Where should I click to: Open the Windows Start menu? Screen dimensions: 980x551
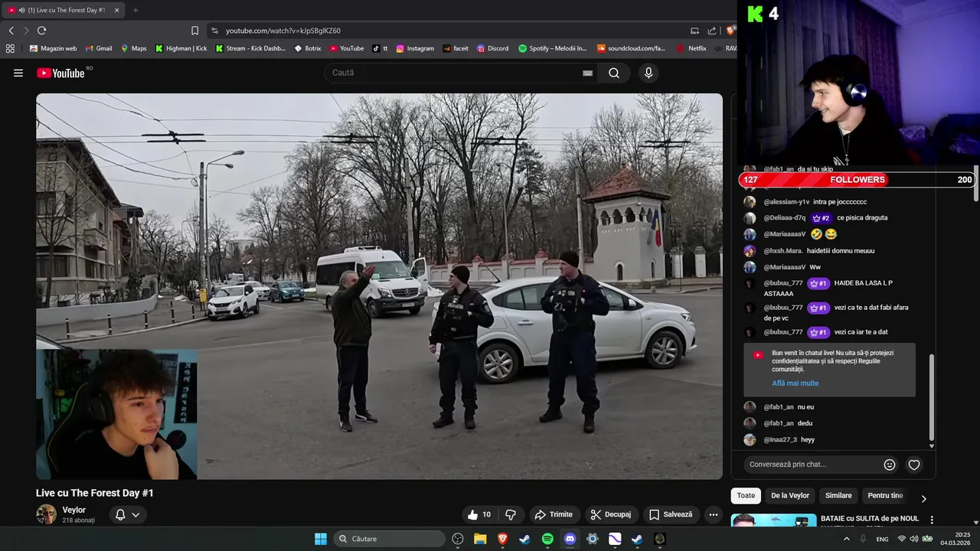click(x=321, y=539)
